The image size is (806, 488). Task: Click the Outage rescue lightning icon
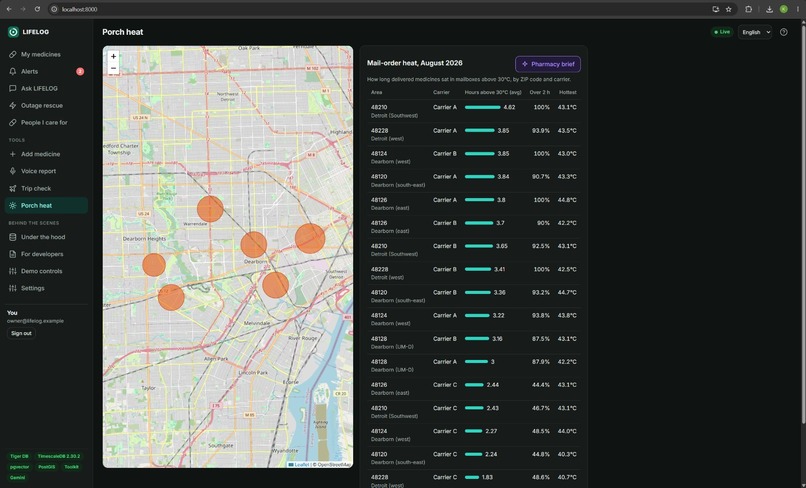click(13, 105)
